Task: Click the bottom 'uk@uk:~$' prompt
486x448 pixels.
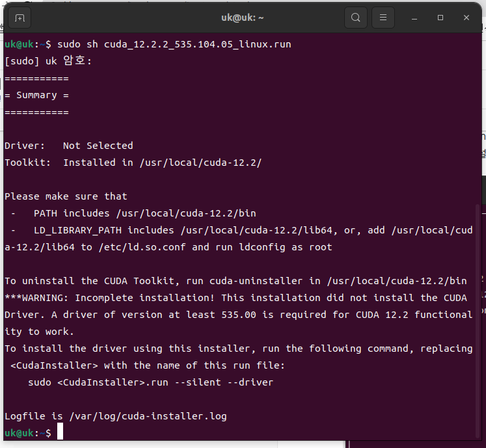Action: (28, 433)
